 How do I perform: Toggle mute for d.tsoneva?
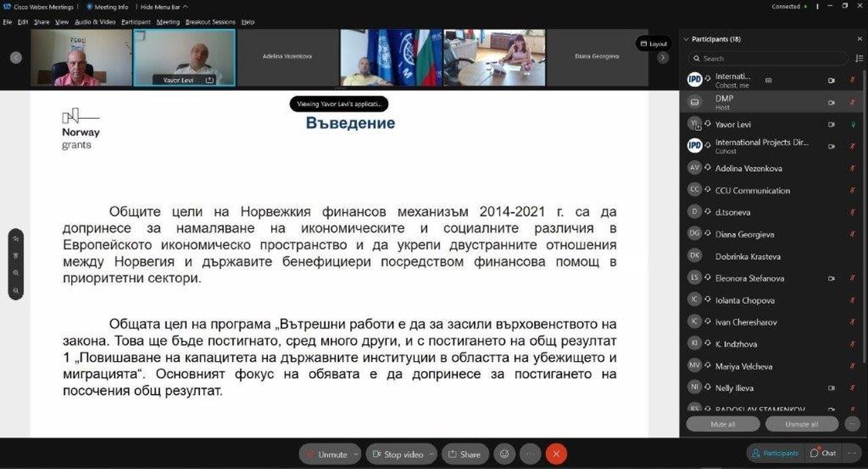(x=852, y=213)
